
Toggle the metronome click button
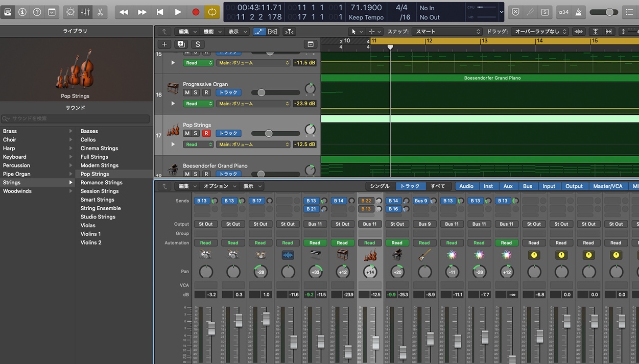[579, 12]
